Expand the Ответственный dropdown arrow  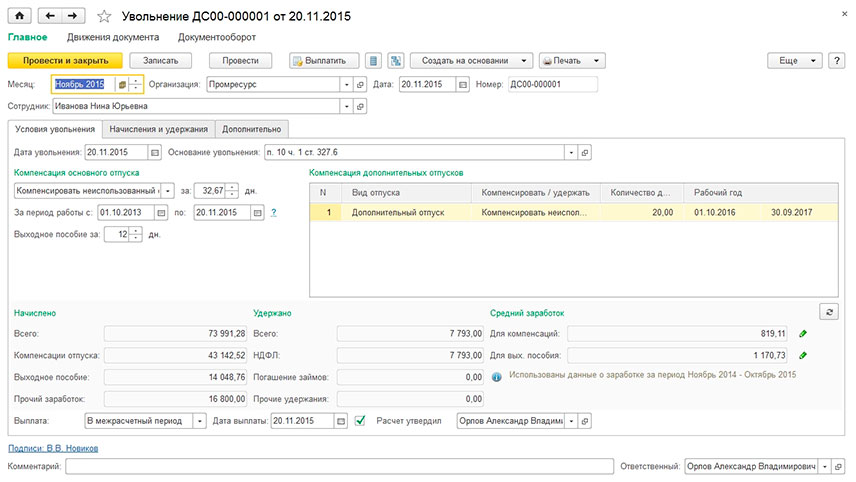pyautogui.click(x=824, y=467)
